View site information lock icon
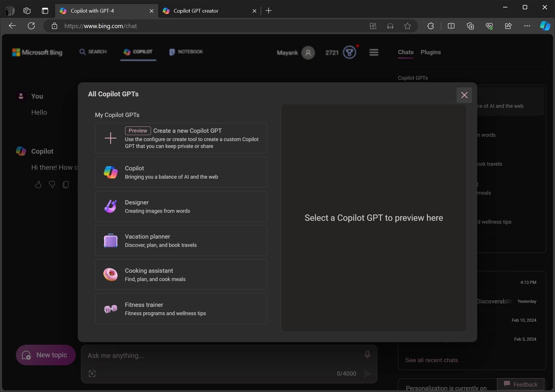The image size is (555, 392). point(54,26)
